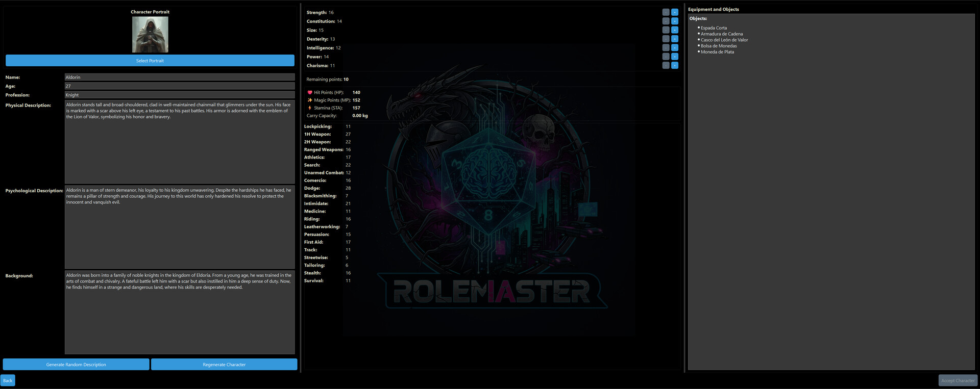980x389 pixels.
Task: Increase the Intelligence attribute
Action: point(674,48)
